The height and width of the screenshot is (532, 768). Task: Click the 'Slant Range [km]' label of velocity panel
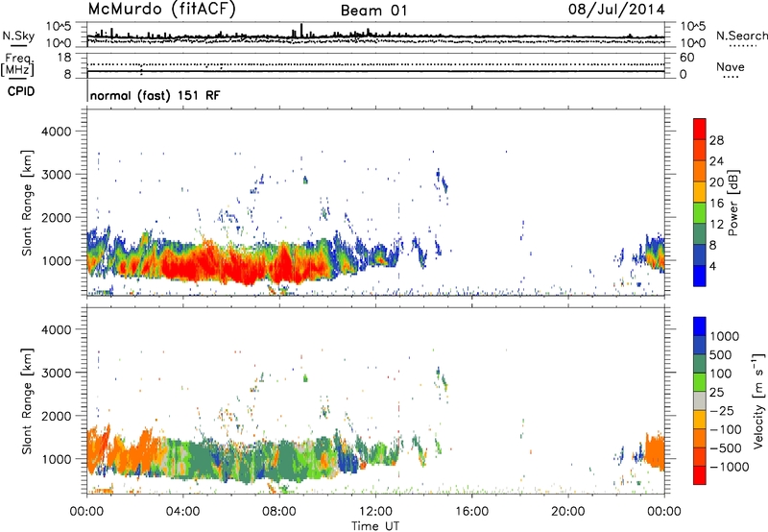(27, 401)
